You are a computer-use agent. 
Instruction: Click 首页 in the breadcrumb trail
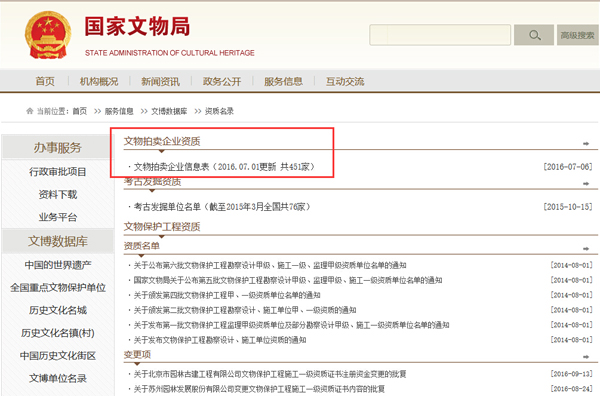click(x=80, y=111)
